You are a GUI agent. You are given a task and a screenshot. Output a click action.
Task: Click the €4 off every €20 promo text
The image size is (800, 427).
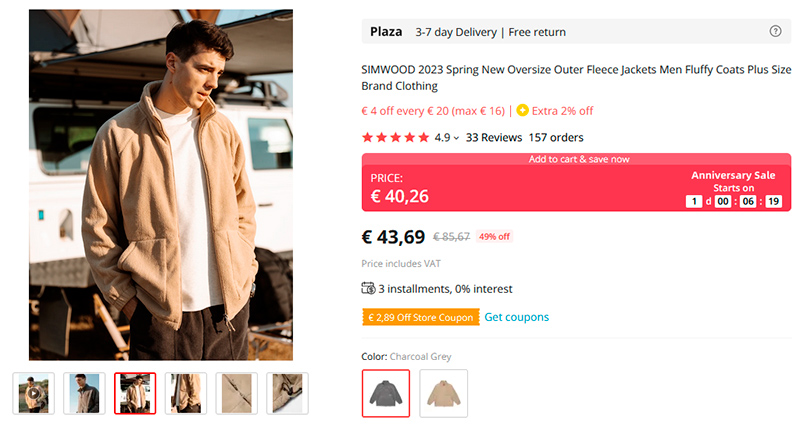[433, 111]
